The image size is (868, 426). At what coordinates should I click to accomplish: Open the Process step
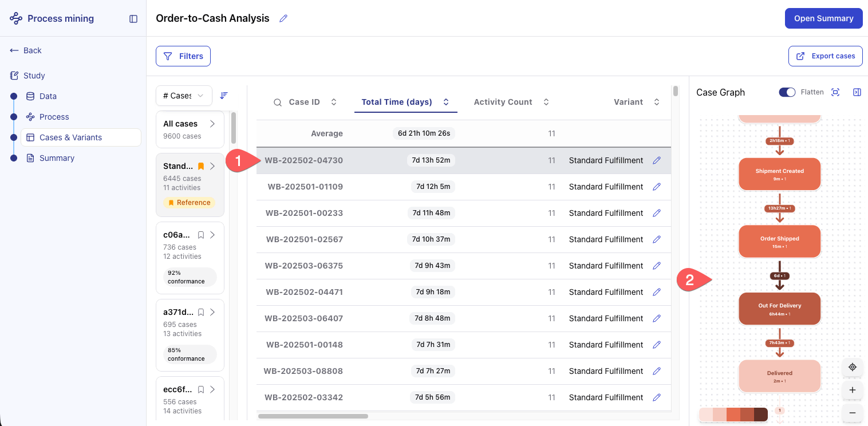(x=54, y=117)
